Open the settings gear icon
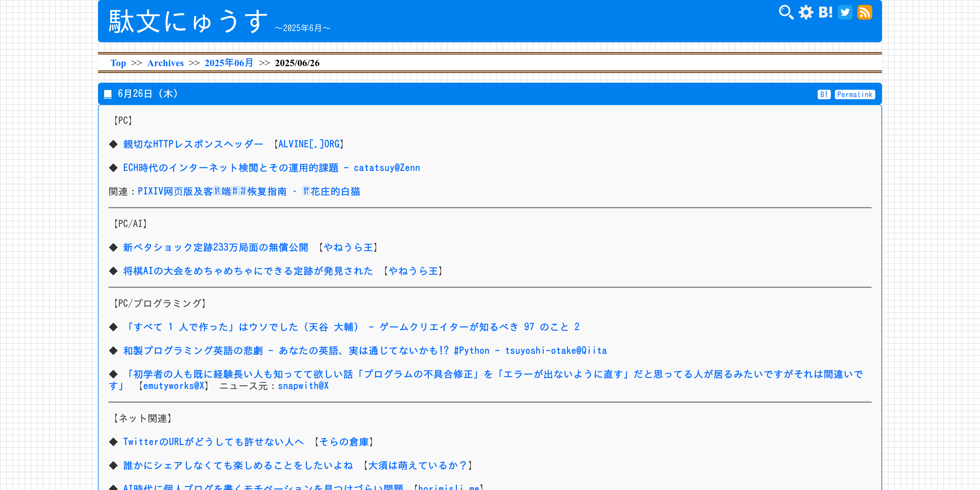Viewport: 980px width, 490px height. [805, 13]
